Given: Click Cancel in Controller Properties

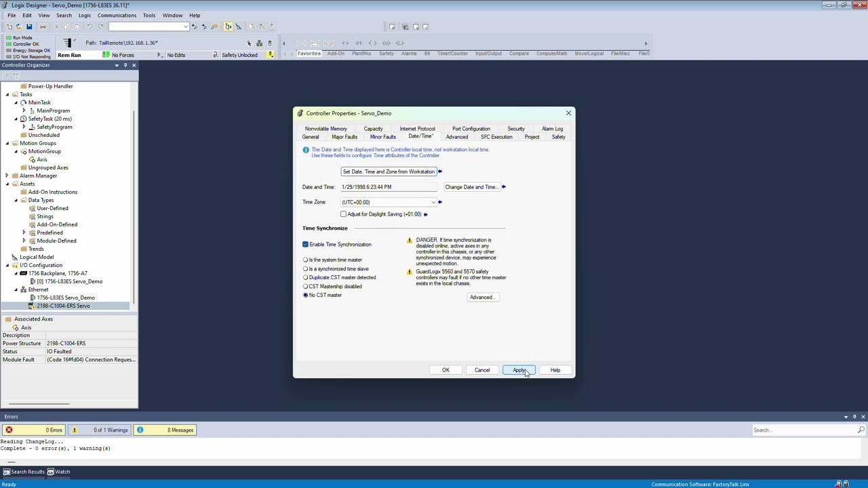Looking at the screenshot, I should tap(482, 370).
